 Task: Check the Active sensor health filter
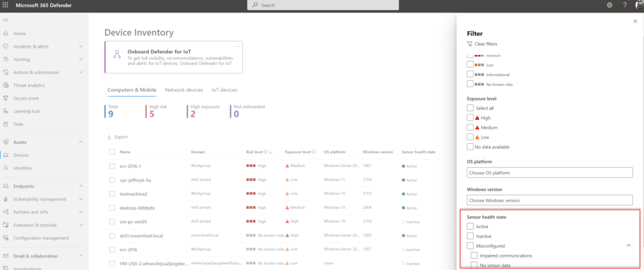470,226
